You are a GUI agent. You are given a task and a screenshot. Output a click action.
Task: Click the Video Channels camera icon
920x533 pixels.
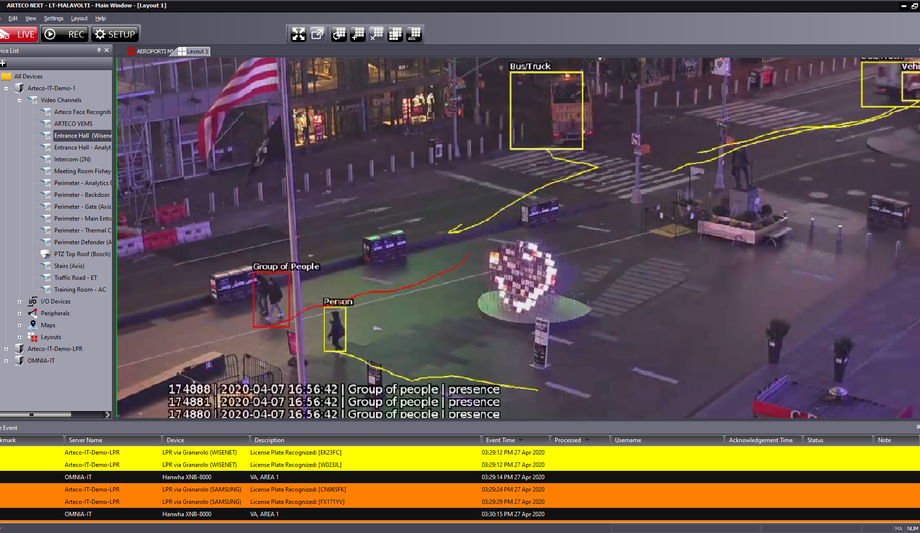point(33,100)
